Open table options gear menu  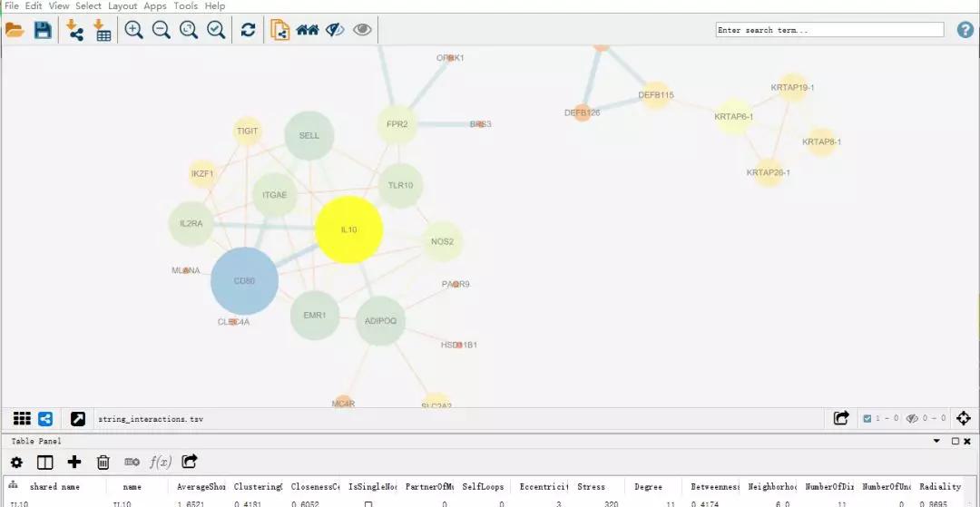point(17,462)
